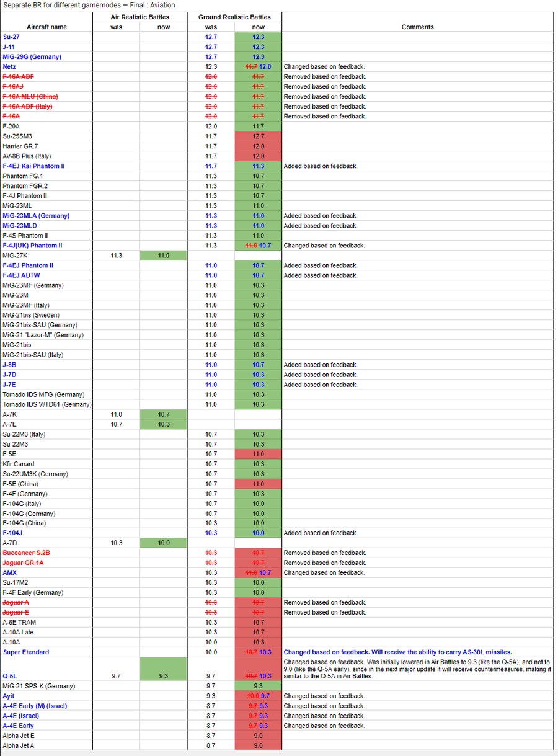Select A-7K's green 10.7 Air Battles cell

[164, 414]
